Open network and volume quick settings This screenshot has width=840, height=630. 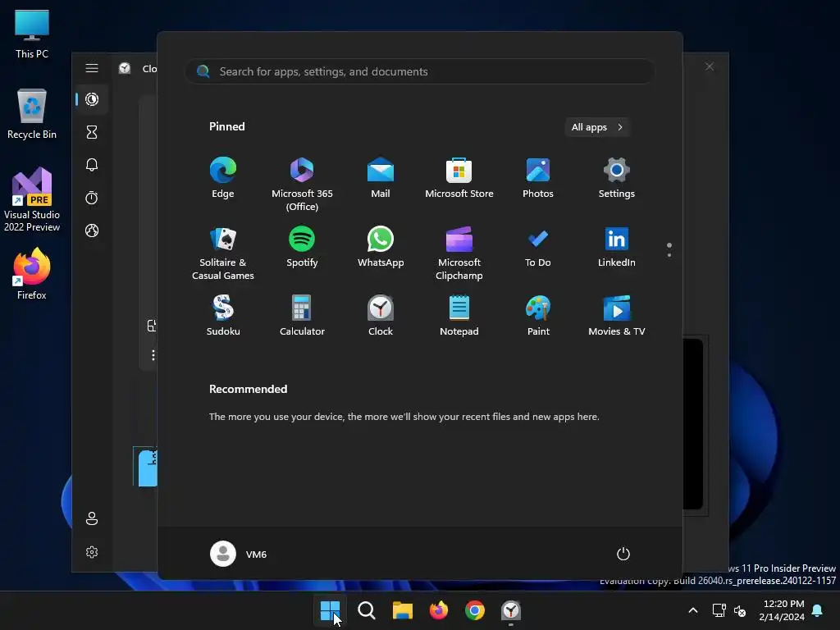click(729, 610)
